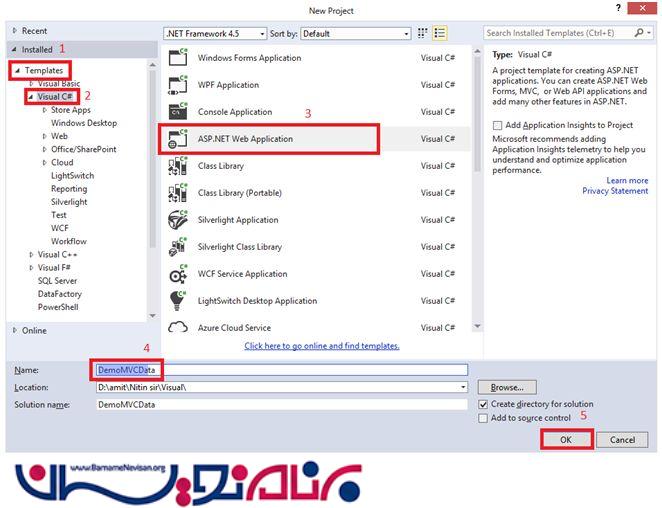Click the Class Library (Portable) icon
Screen dimensions: 662x508
click(x=178, y=193)
